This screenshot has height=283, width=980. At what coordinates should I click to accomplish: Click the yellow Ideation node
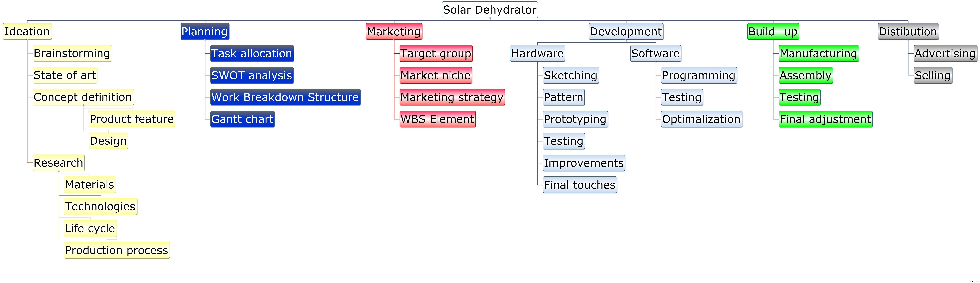[x=27, y=32]
